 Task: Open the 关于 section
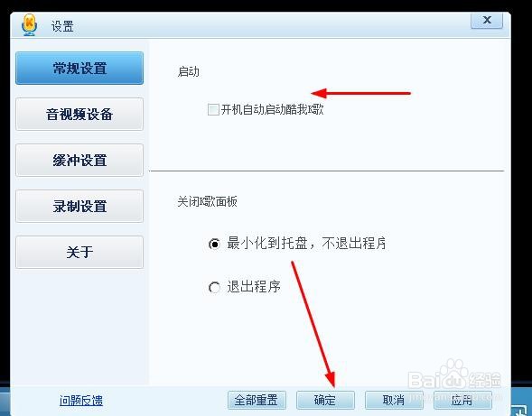pos(79,253)
